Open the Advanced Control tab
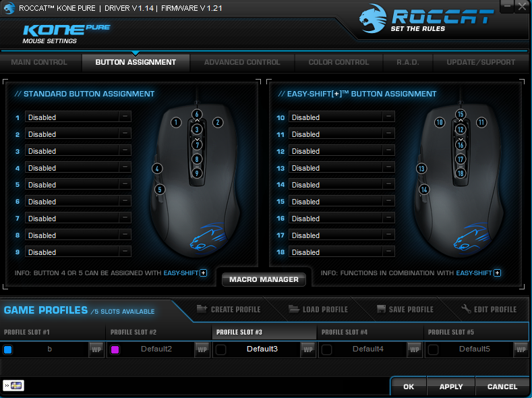Viewport: 532px width, 398px height. [242, 63]
